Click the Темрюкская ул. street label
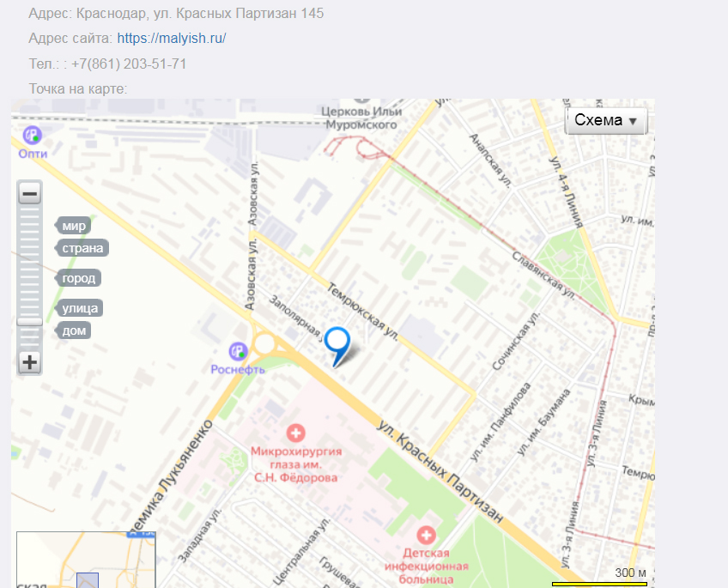The image size is (728, 588). click(362, 312)
